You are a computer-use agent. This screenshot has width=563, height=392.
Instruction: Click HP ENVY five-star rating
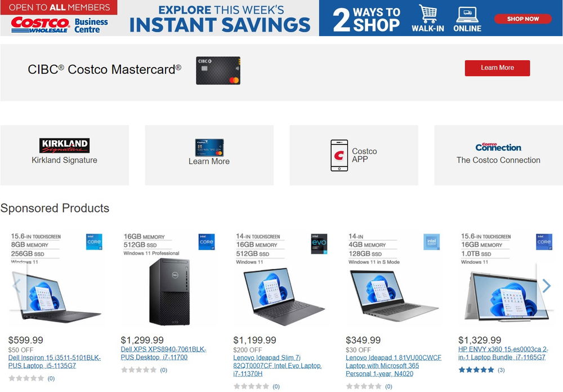click(476, 370)
